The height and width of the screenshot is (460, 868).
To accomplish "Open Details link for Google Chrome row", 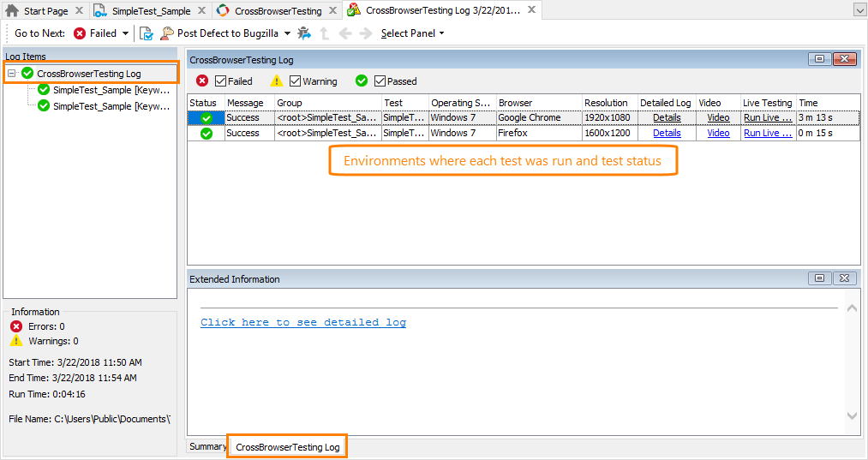I will [667, 118].
